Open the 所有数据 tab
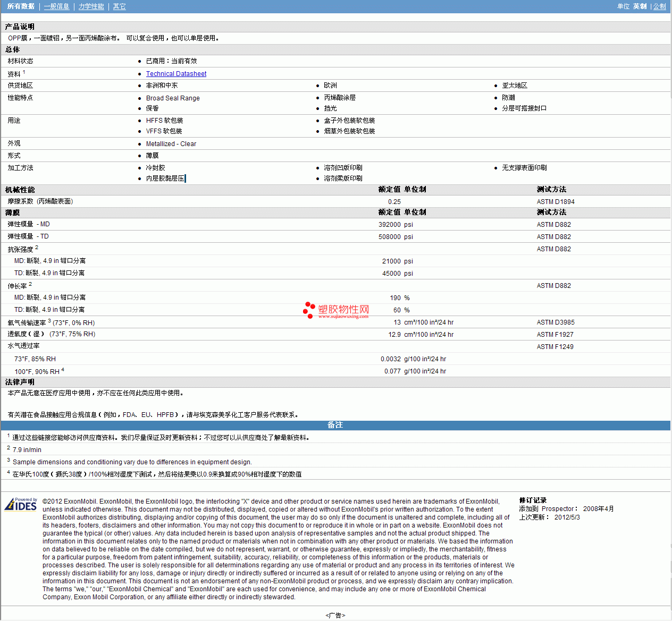 (21, 6)
